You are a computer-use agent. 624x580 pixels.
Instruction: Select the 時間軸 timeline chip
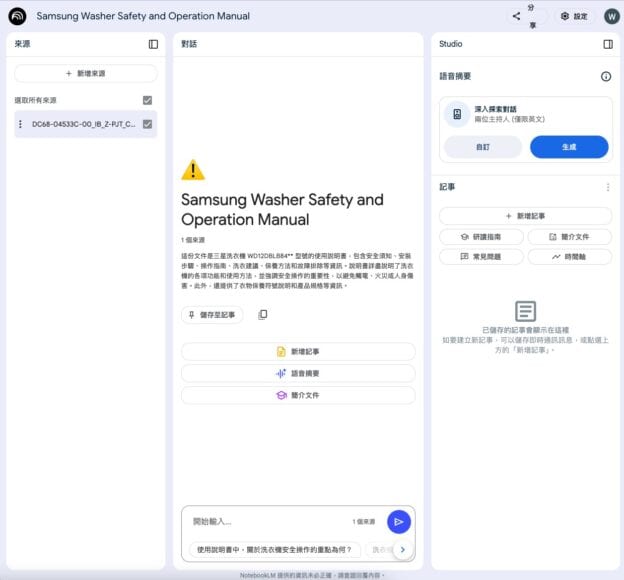[x=569, y=257]
